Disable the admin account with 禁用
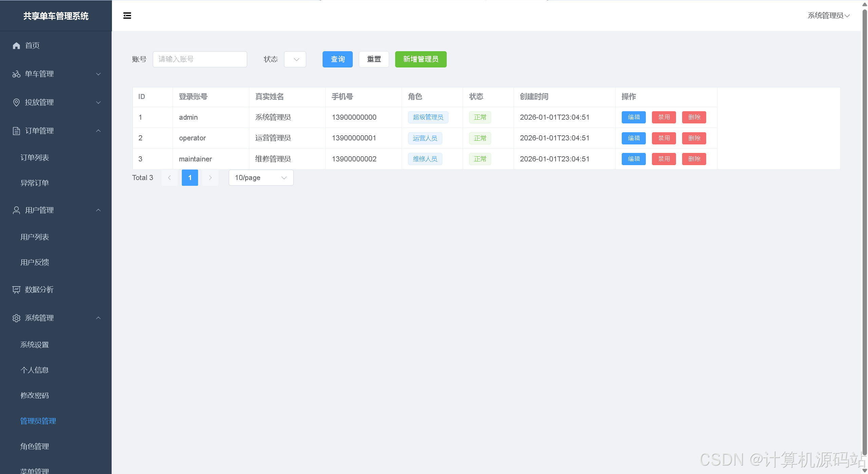 [663, 117]
